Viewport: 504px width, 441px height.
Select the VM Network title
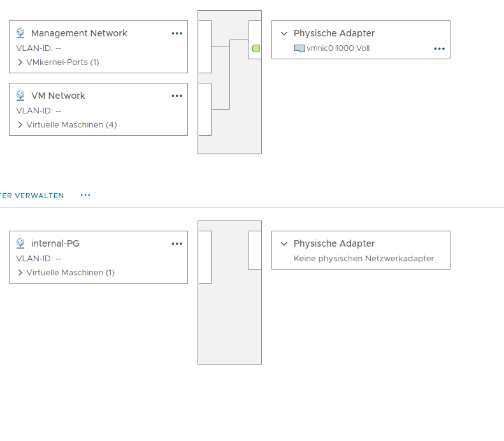click(58, 96)
